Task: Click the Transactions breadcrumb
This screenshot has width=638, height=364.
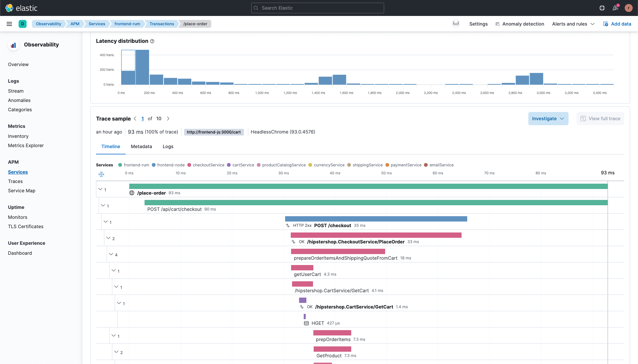Action: pos(162,24)
